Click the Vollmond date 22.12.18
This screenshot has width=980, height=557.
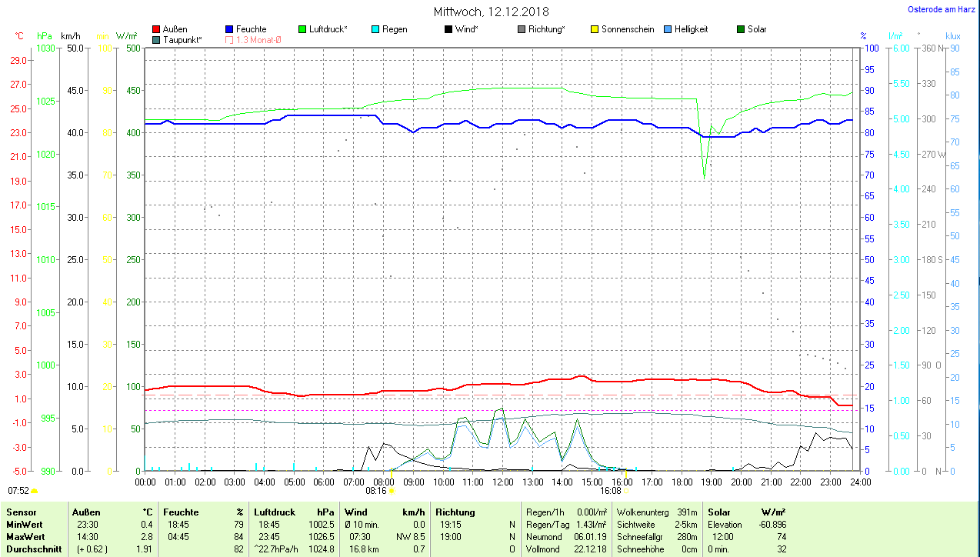[x=590, y=549]
